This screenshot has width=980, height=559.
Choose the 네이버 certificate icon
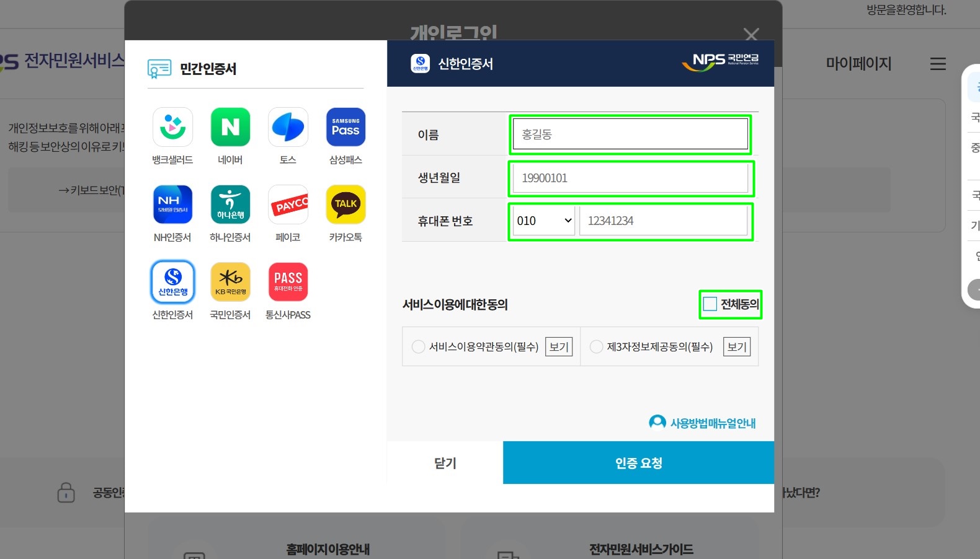coord(230,127)
